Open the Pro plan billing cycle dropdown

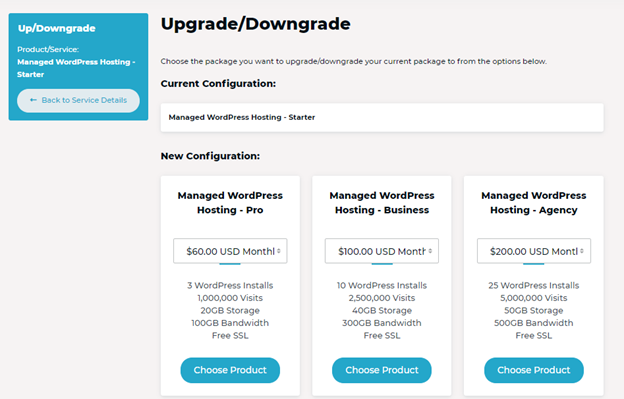230,251
